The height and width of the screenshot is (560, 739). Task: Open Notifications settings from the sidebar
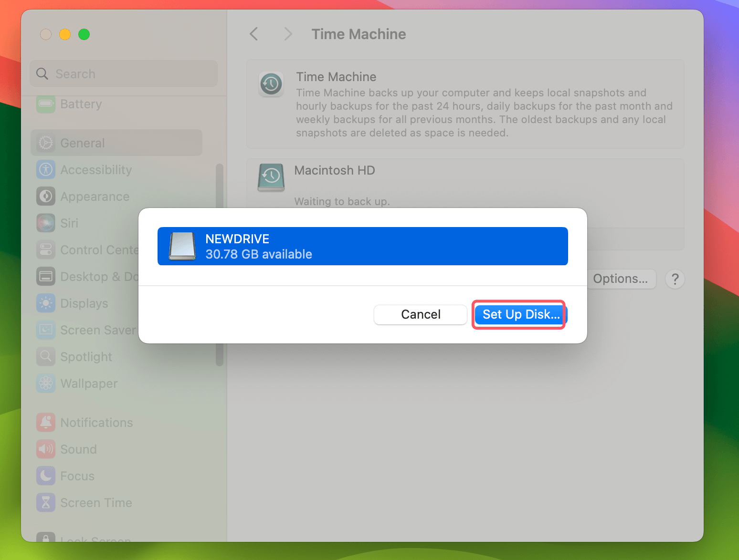[x=45, y=422]
